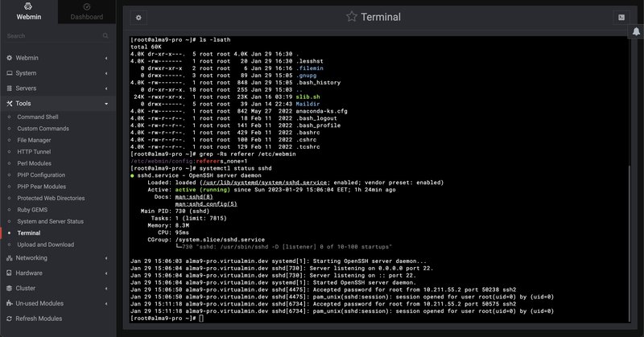Collapse the Tools category
Screen dimensions: 644x337
[56, 104]
